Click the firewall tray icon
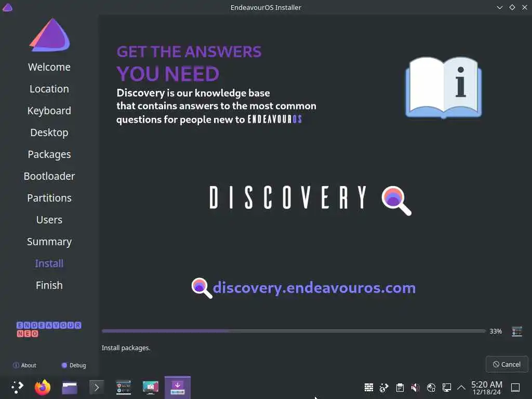Image resolution: width=532 pixels, height=399 pixels. click(369, 388)
